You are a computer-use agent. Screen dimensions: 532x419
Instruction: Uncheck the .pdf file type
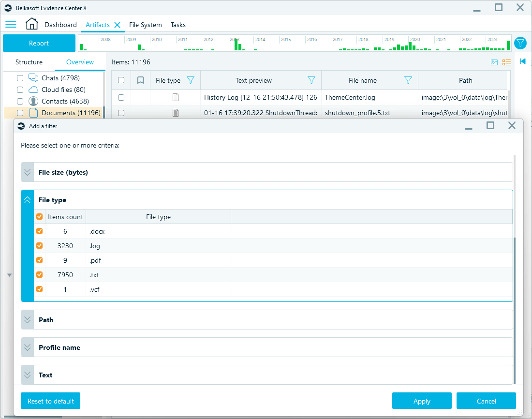[x=39, y=260]
